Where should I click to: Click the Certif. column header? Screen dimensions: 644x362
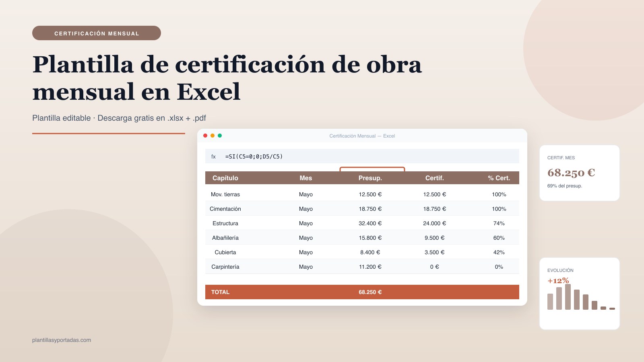pyautogui.click(x=435, y=178)
